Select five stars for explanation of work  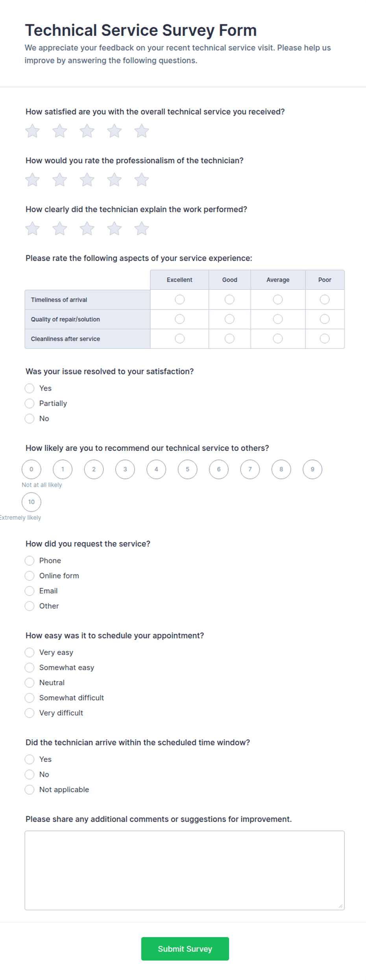pos(142,229)
